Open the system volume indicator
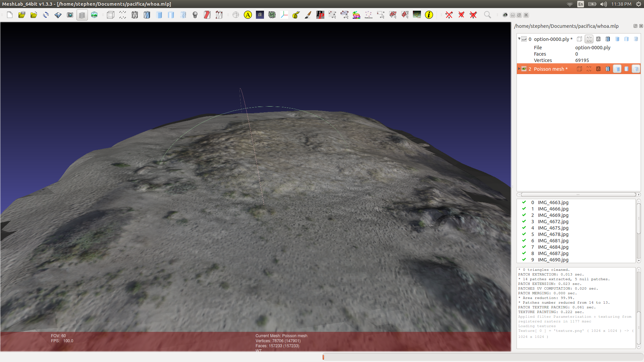Viewport: 644px width, 362px height. [x=603, y=4]
